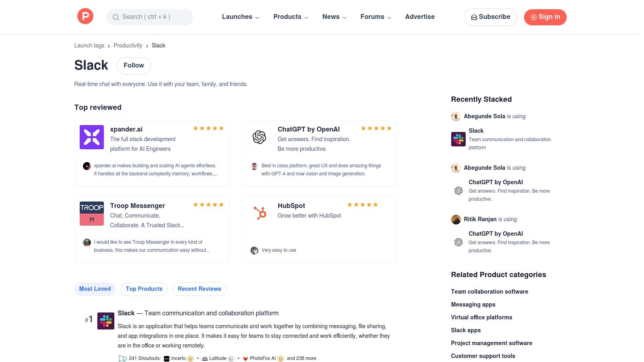Click the five-star rating on xpander.ai review
This screenshot has height=362, width=644.
[208, 128]
